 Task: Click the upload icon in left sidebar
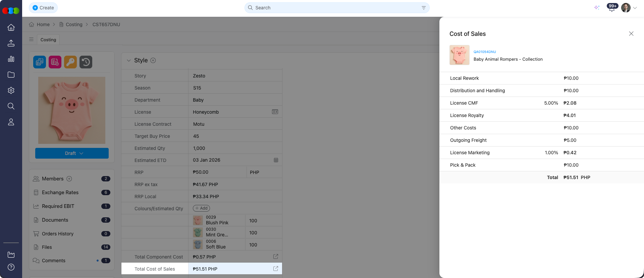(x=11, y=43)
